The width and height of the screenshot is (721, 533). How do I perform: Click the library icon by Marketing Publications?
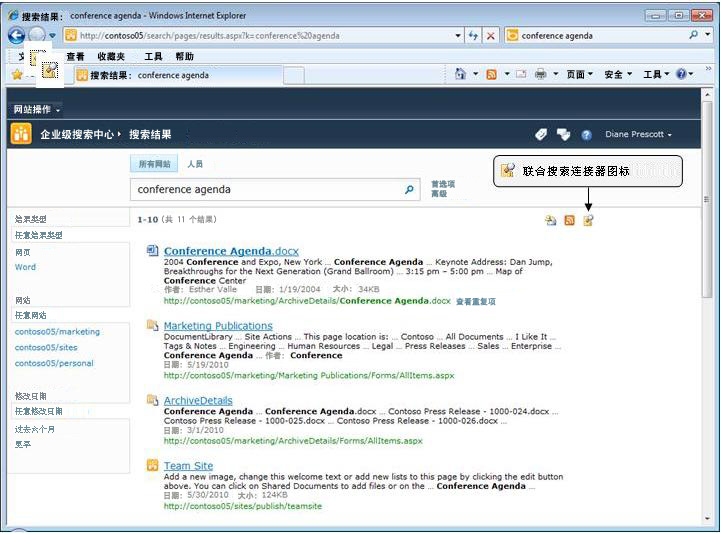152,325
